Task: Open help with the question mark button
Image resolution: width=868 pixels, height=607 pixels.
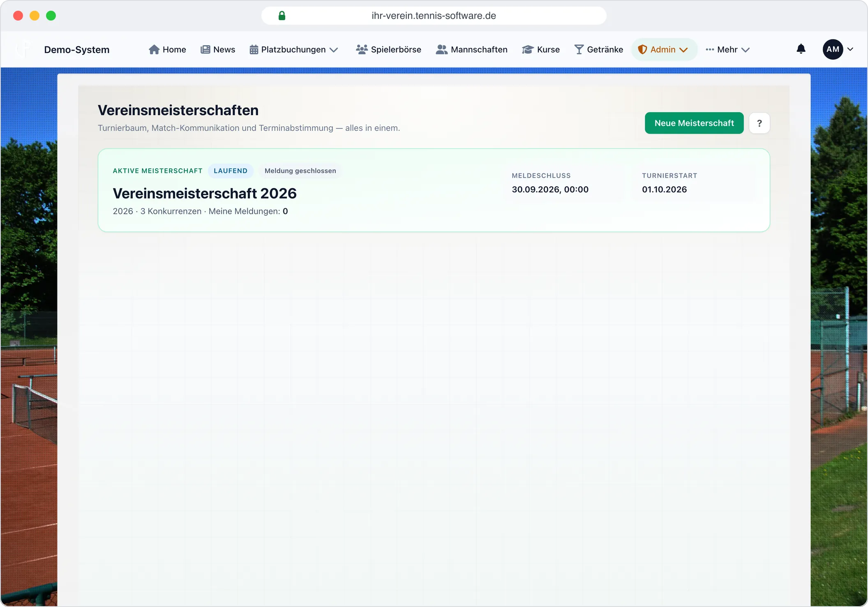Action: pos(759,123)
